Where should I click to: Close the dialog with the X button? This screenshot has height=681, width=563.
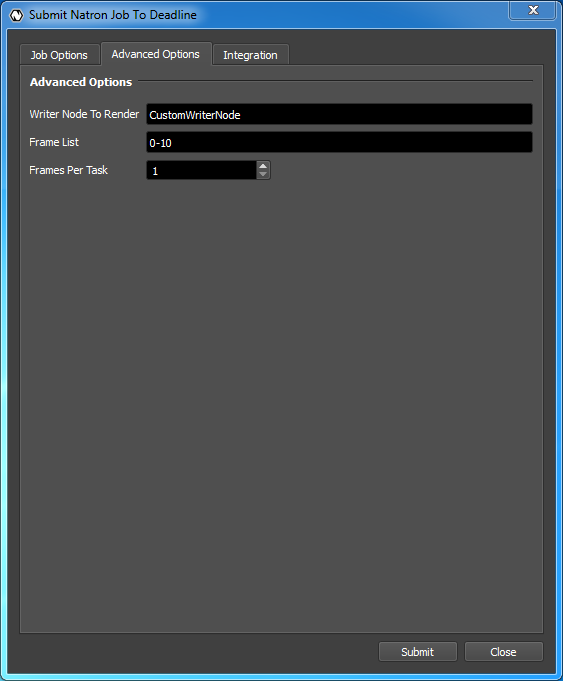pyautogui.click(x=533, y=10)
